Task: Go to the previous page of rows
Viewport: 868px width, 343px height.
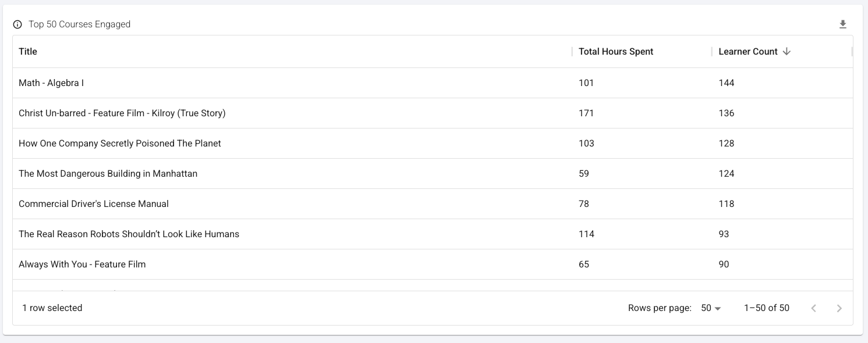Action: (x=813, y=308)
